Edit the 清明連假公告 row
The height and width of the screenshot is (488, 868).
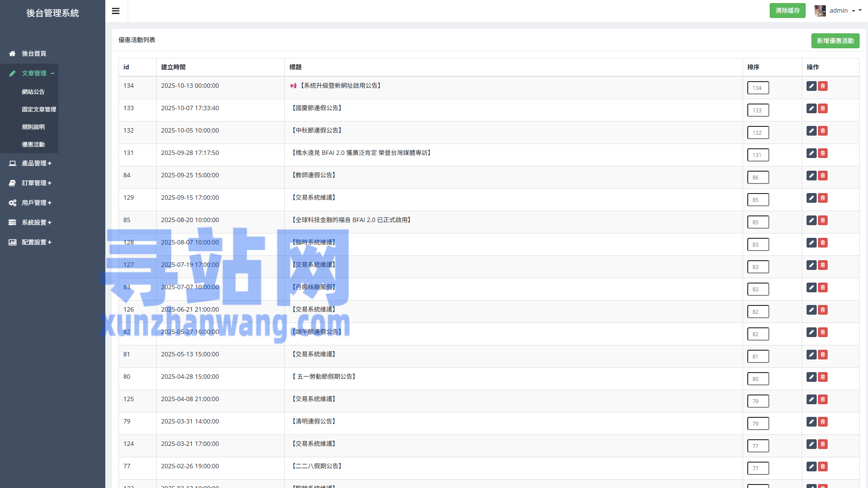811,422
